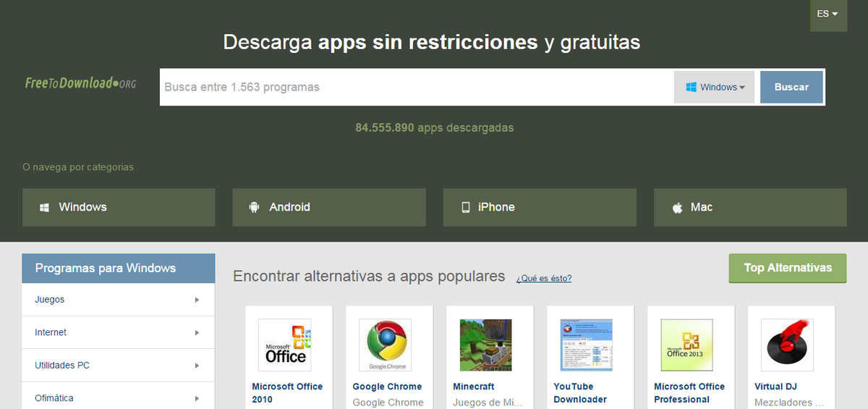The width and height of the screenshot is (868, 409).
Task: Open the YouTube Downloader title link
Action: (581, 393)
